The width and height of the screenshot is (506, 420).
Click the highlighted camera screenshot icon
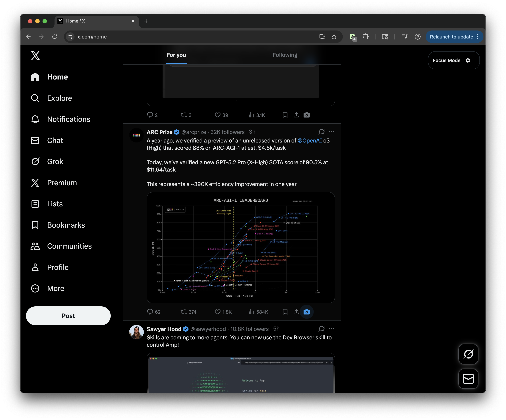[x=306, y=312]
